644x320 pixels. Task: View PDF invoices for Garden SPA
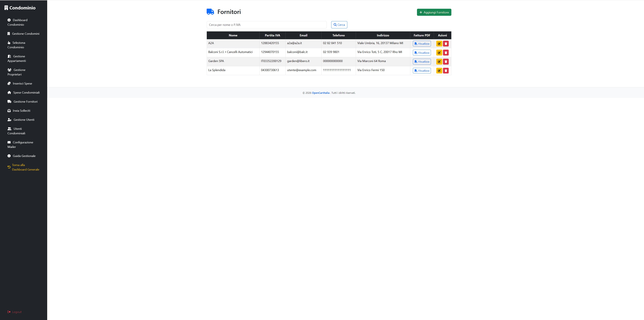pyautogui.click(x=422, y=62)
